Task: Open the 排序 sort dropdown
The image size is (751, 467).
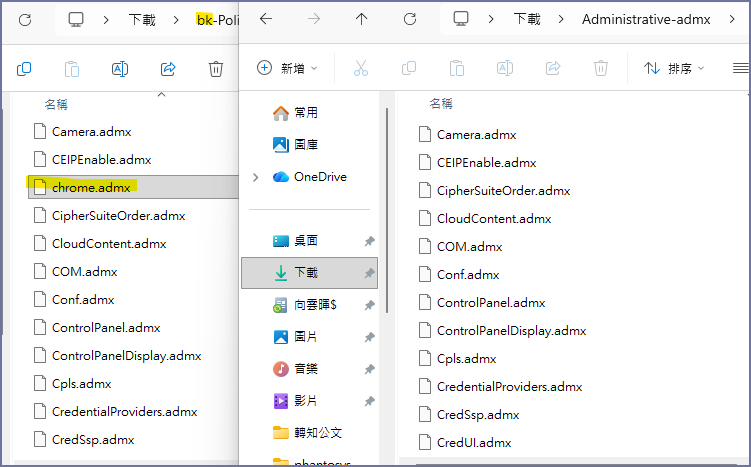Action: [673, 68]
